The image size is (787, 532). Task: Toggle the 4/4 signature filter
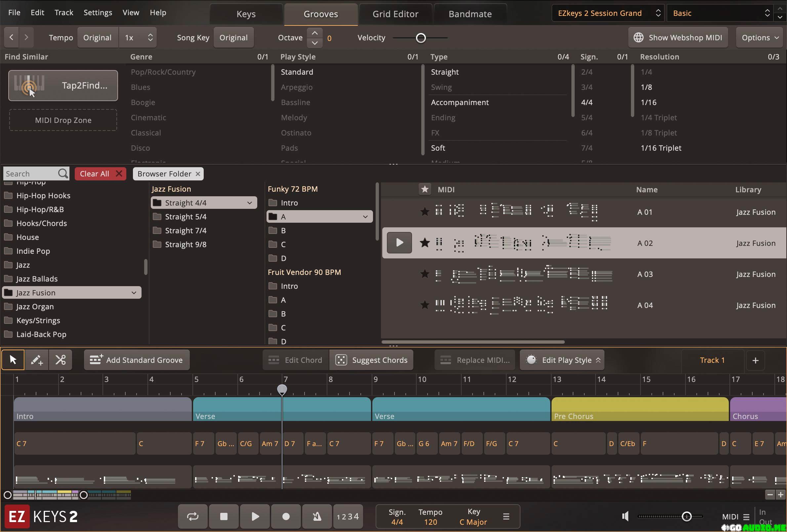pos(587,102)
